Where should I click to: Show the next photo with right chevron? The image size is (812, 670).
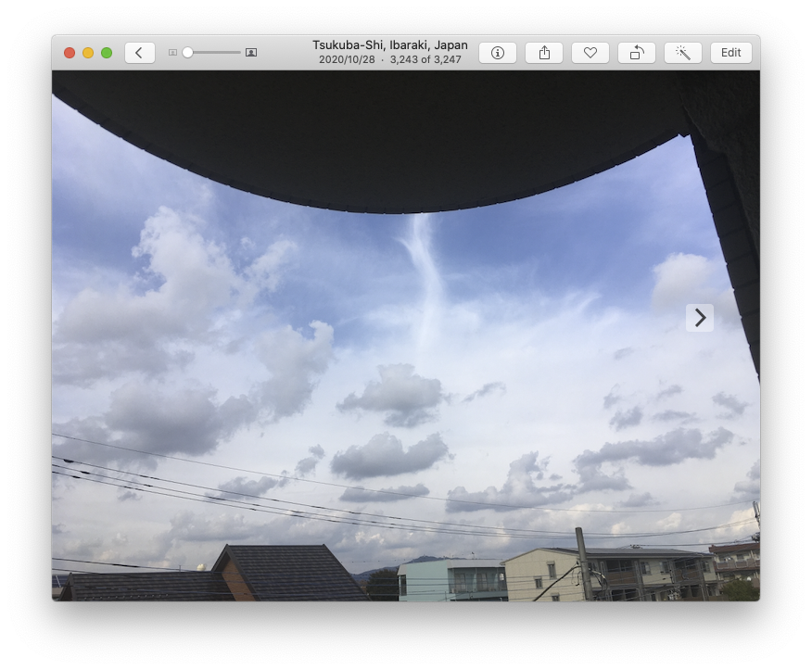pos(700,318)
